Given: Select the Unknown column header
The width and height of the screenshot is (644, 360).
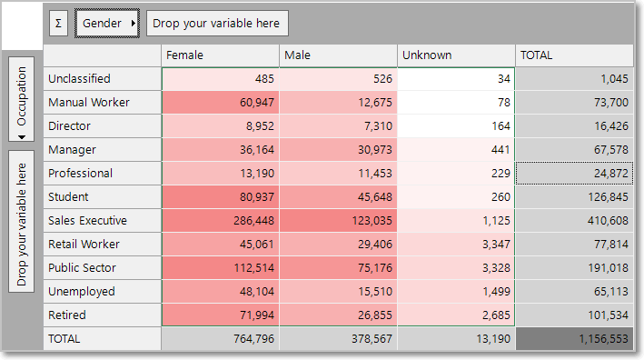Looking at the screenshot, I should click(456, 55).
